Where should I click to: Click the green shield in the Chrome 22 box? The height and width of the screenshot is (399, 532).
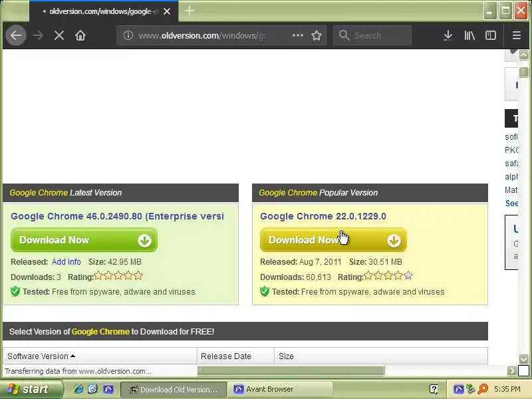pos(265,291)
